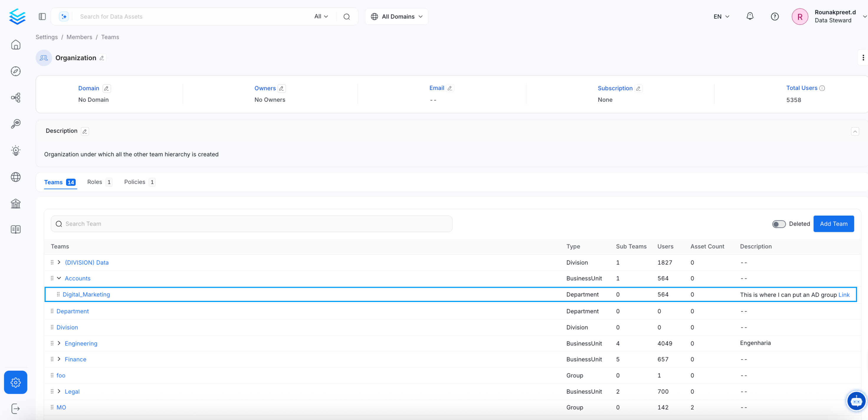Screen dimensions: 868x420
Task: Open the Governance bank building icon
Action: [x=16, y=203]
